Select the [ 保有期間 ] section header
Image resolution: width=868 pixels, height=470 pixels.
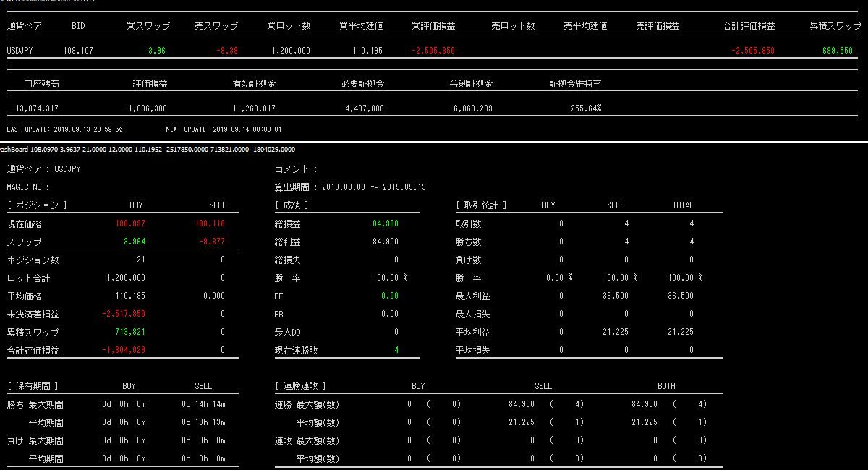coord(33,386)
